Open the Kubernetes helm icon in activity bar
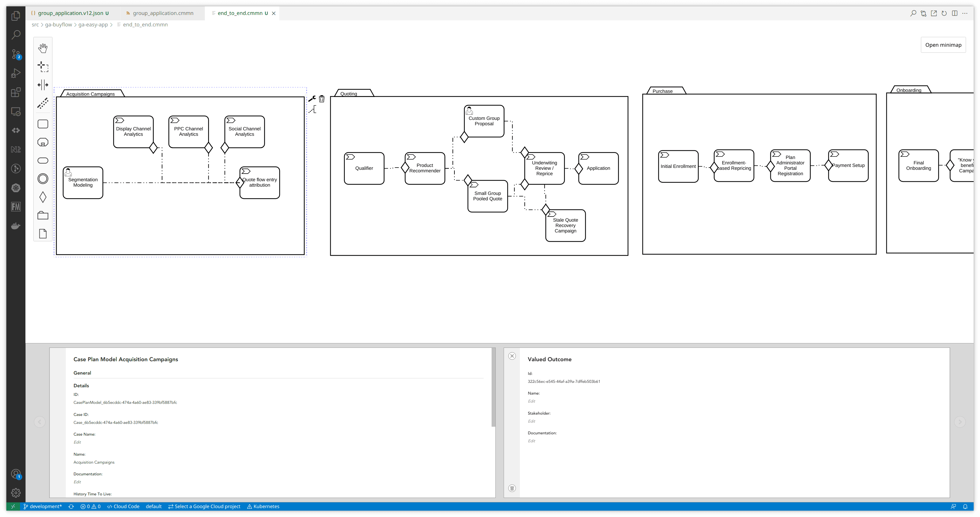The height and width of the screenshot is (517, 980). click(16, 188)
